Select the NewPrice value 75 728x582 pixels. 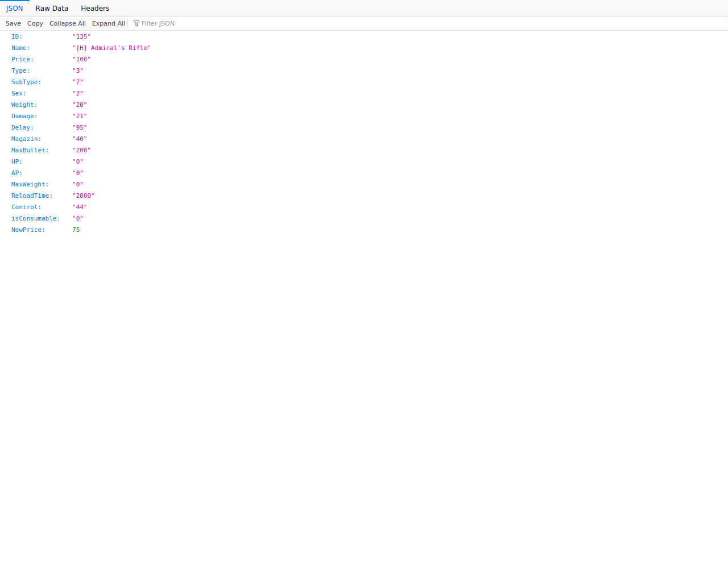point(76,230)
